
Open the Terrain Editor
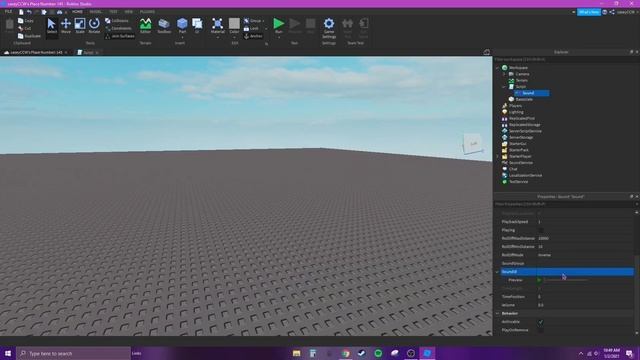pos(145,26)
